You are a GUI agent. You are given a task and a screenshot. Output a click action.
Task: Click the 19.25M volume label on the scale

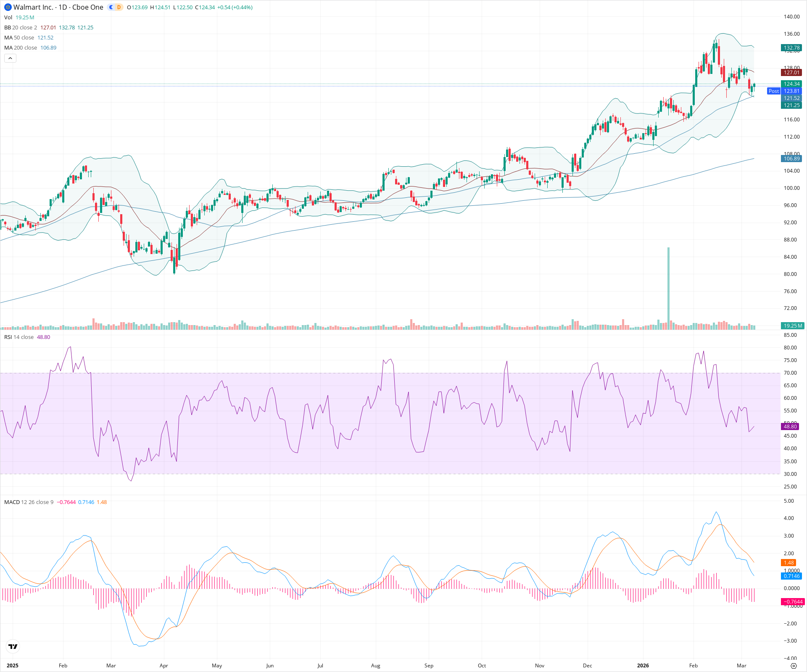792,325
